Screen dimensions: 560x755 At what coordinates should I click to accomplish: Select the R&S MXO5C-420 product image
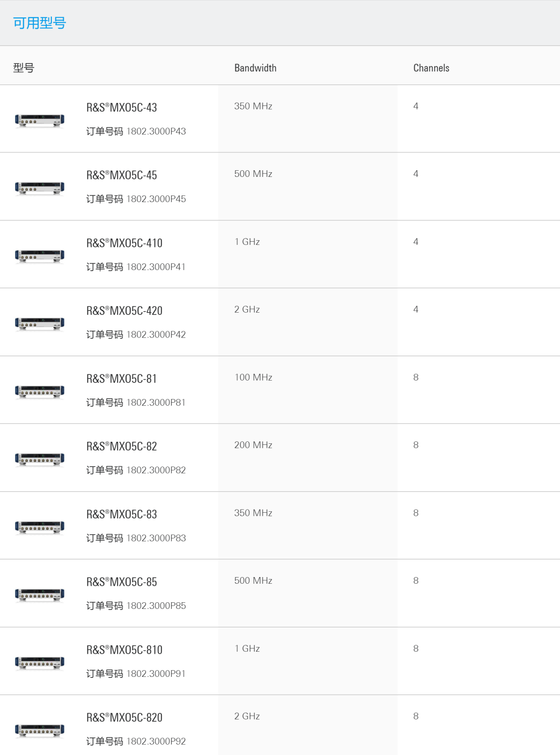coord(40,324)
